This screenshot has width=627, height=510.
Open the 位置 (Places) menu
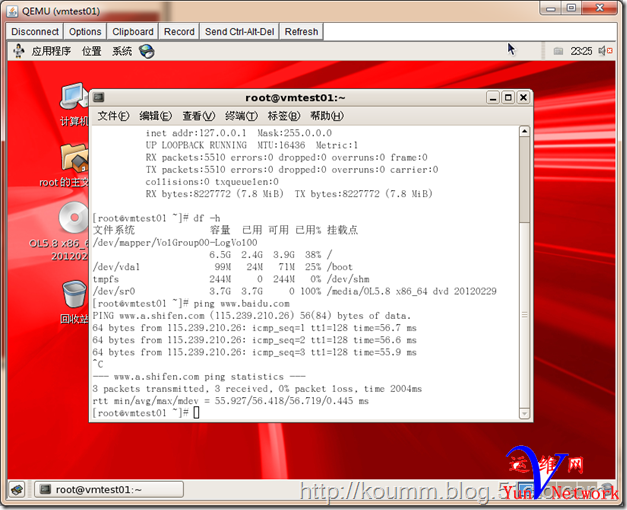point(92,51)
